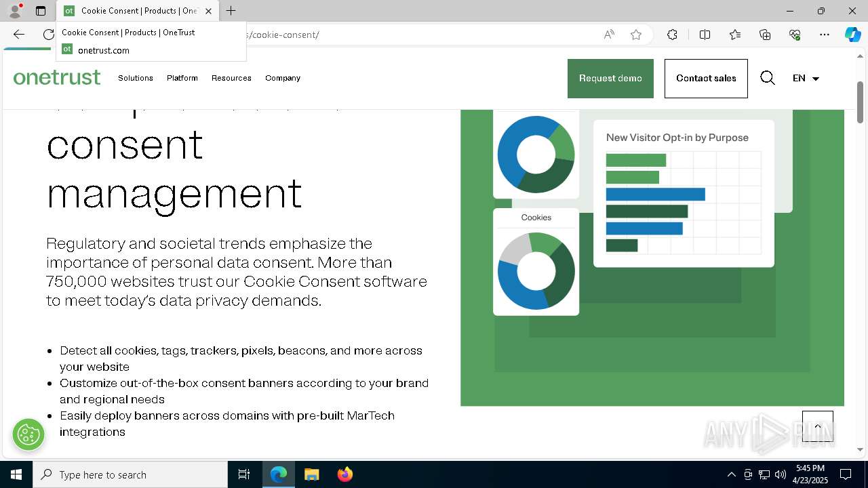Open the Copilot sidebar icon
Screen dimensions: 868x488
click(852, 35)
